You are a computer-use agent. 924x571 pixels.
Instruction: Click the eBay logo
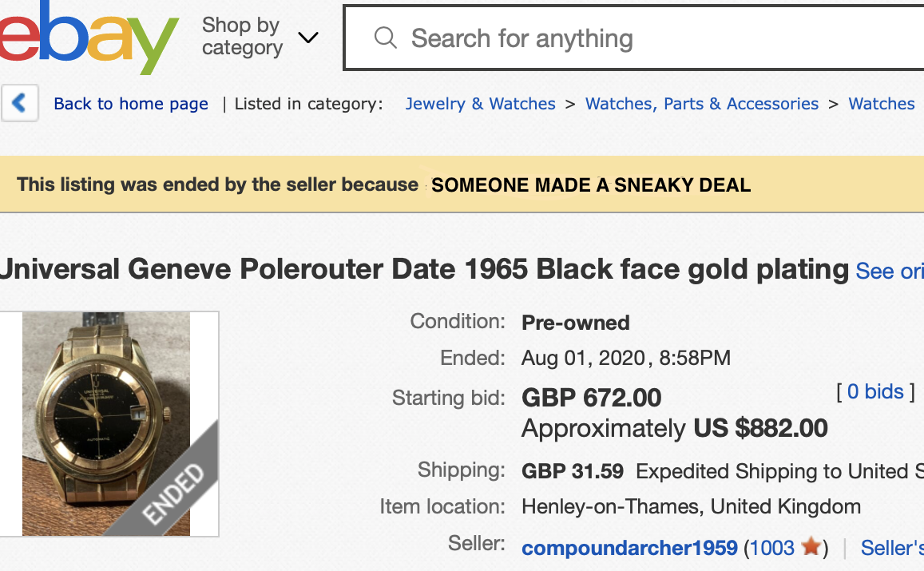pyautogui.click(x=88, y=36)
